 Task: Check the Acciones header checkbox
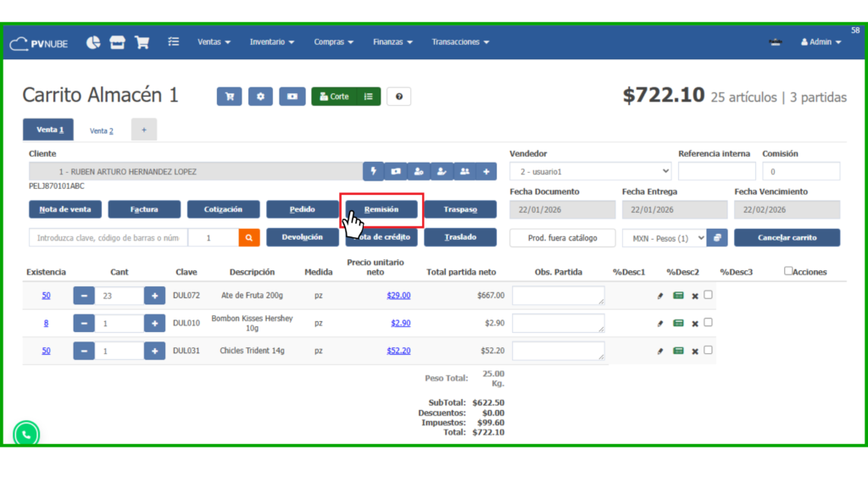pos(788,271)
